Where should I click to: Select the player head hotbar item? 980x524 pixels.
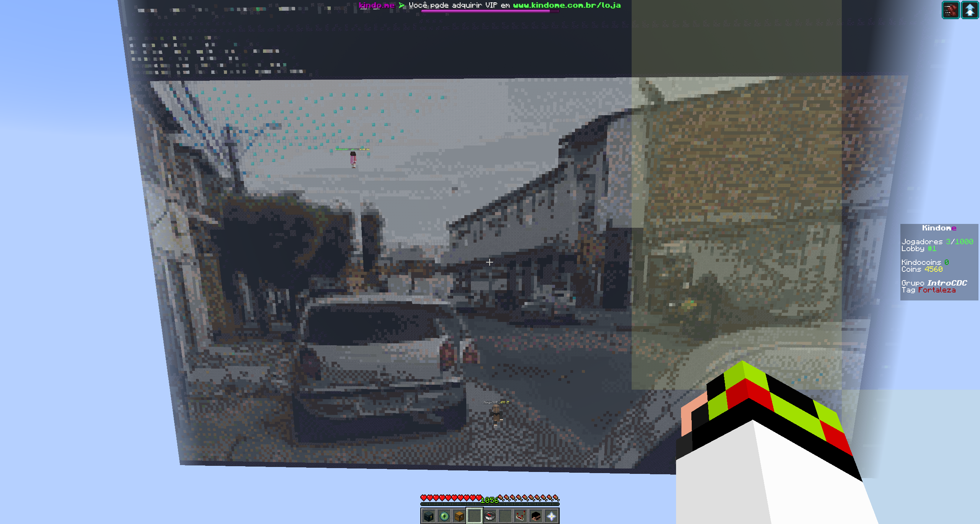[536, 516]
